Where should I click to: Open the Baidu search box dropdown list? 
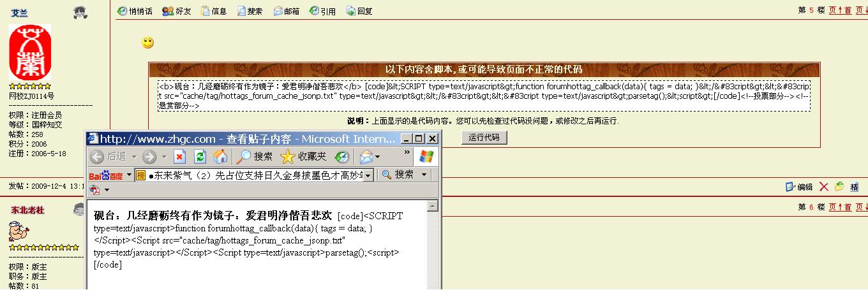point(368,176)
